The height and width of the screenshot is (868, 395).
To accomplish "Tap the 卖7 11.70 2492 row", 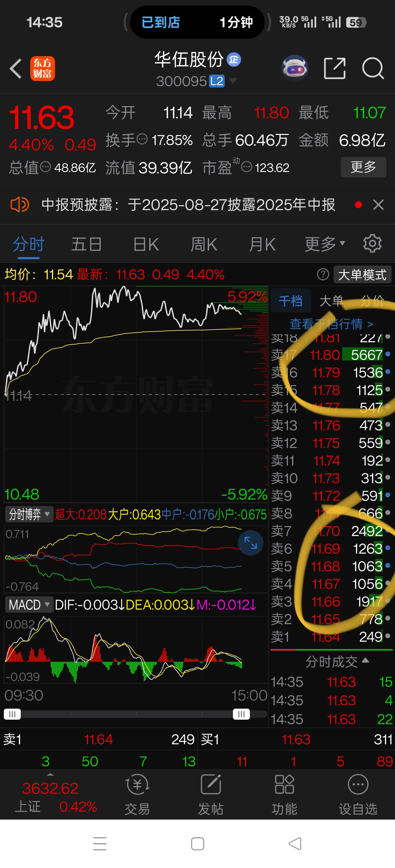I will (x=331, y=531).
